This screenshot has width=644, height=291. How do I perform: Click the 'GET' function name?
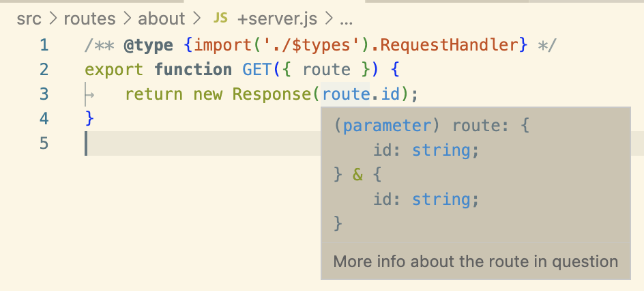click(x=257, y=70)
